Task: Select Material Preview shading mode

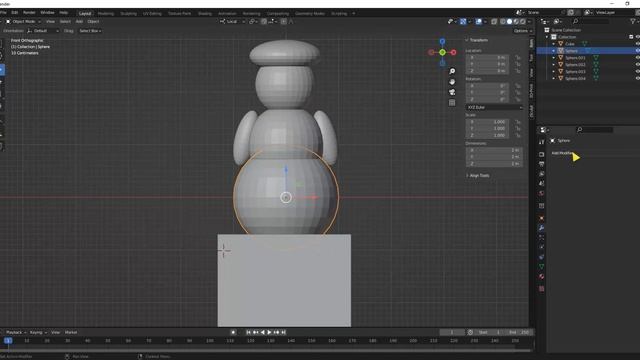Action: [x=516, y=21]
